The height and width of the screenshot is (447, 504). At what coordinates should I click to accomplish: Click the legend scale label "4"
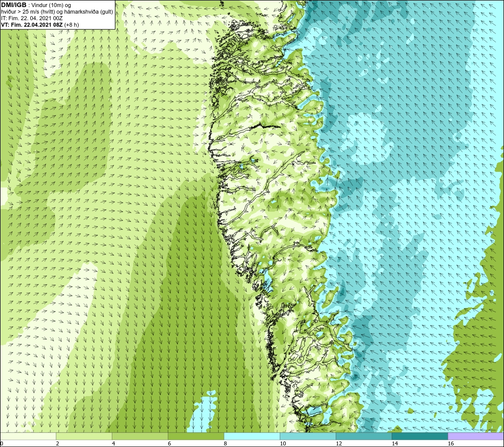(113, 444)
